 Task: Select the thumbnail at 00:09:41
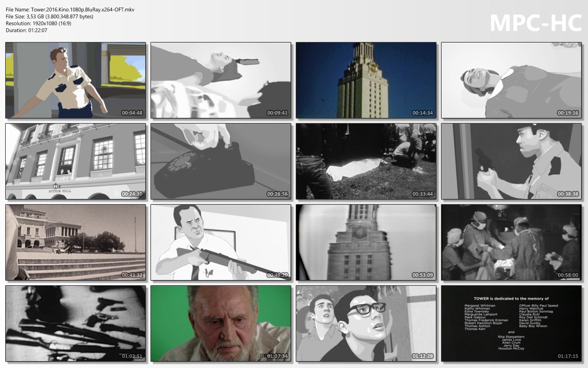click(x=221, y=80)
